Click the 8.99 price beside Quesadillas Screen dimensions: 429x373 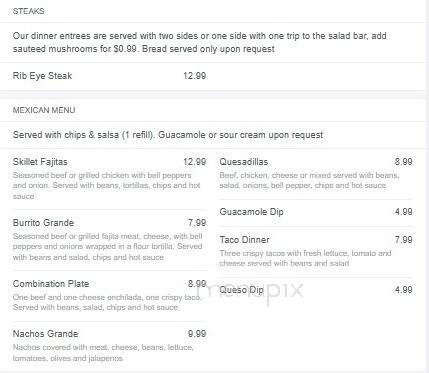(403, 162)
